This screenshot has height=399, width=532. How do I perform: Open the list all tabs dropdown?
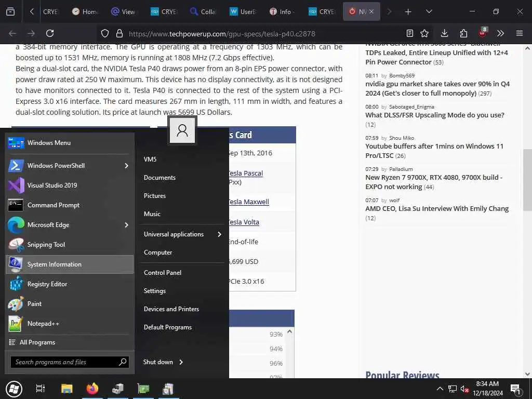(429, 11)
